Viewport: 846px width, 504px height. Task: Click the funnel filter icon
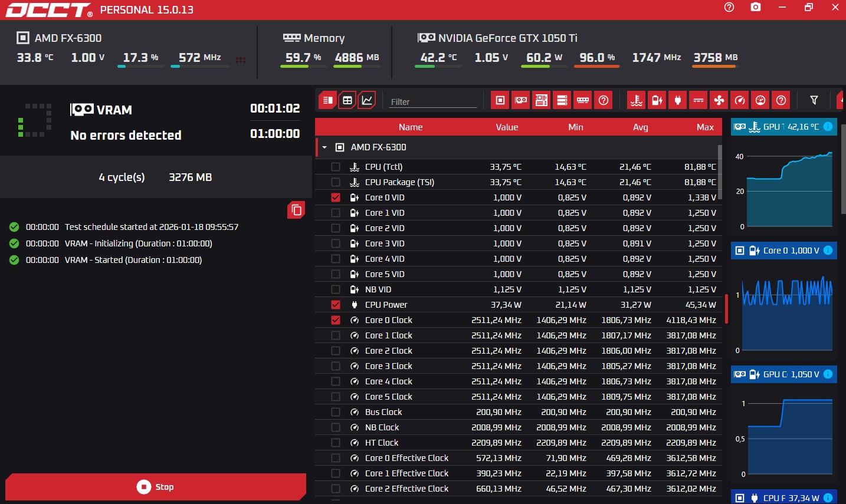coord(814,100)
